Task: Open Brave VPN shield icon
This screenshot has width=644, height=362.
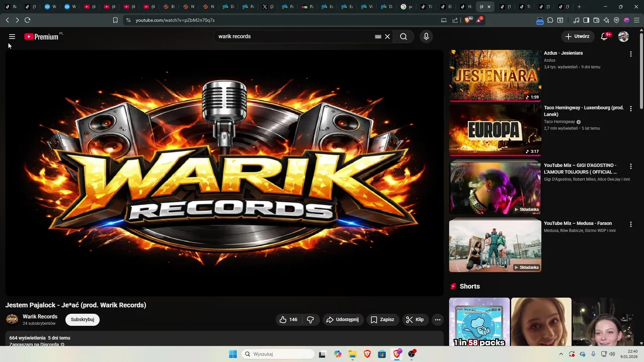Action: [616, 20]
